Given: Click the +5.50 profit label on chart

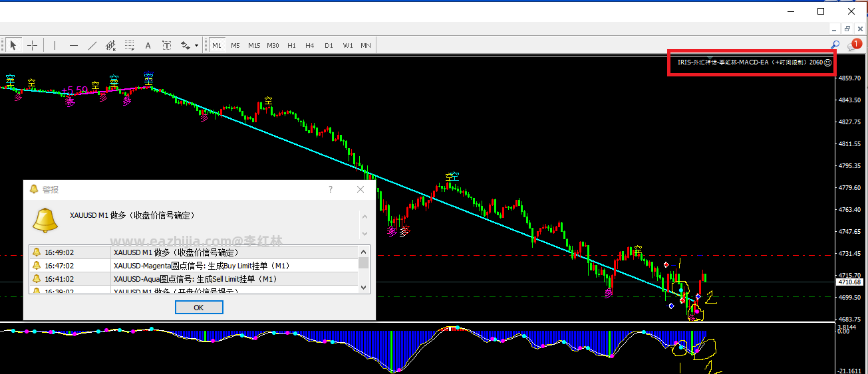Looking at the screenshot, I should [x=74, y=90].
